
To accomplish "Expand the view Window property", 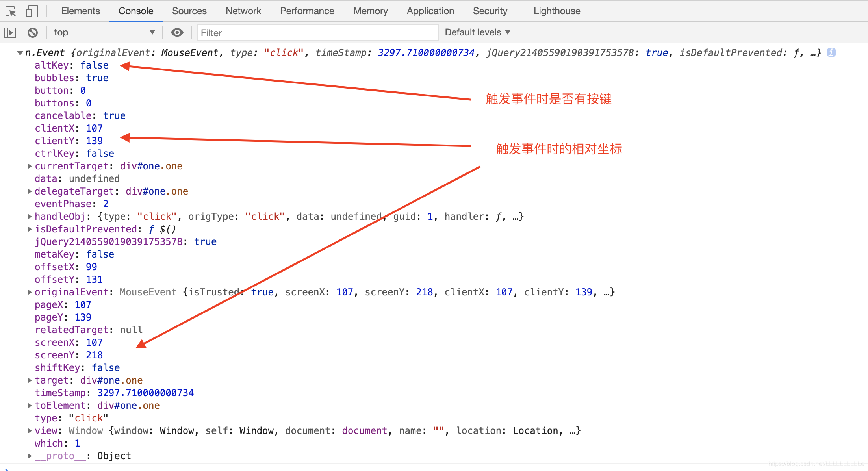I will click(x=30, y=431).
